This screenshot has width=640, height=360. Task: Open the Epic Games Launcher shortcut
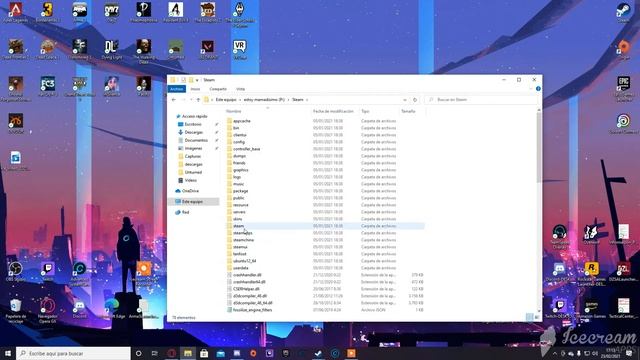(x=623, y=88)
